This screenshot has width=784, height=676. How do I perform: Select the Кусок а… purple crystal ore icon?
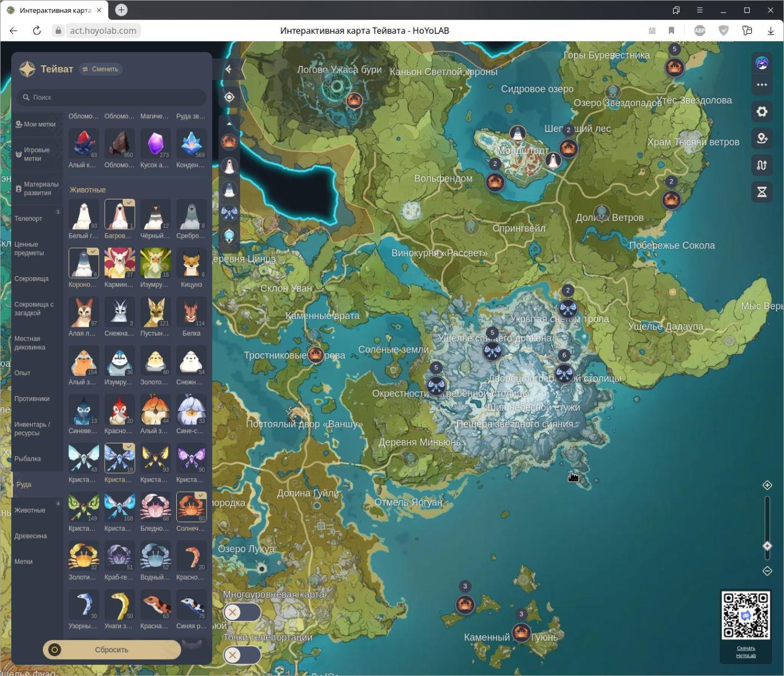(155, 144)
